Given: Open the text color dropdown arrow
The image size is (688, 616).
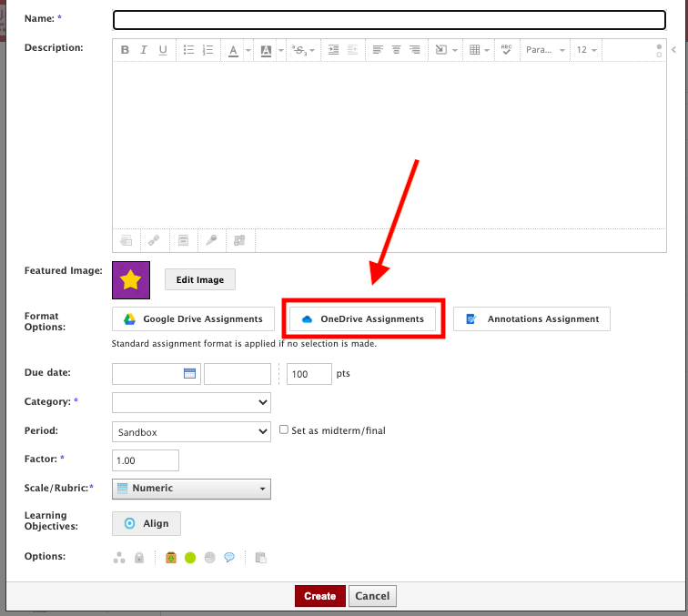Looking at the screenshot, I should [248, 50].
